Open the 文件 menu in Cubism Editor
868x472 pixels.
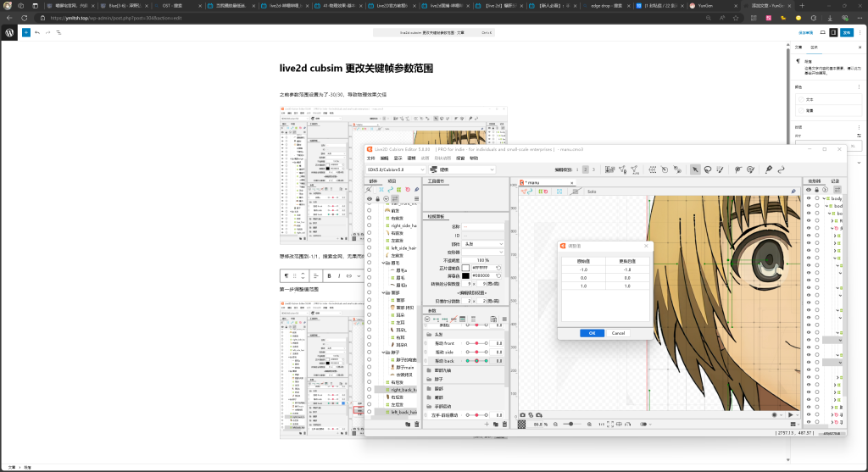371,158
